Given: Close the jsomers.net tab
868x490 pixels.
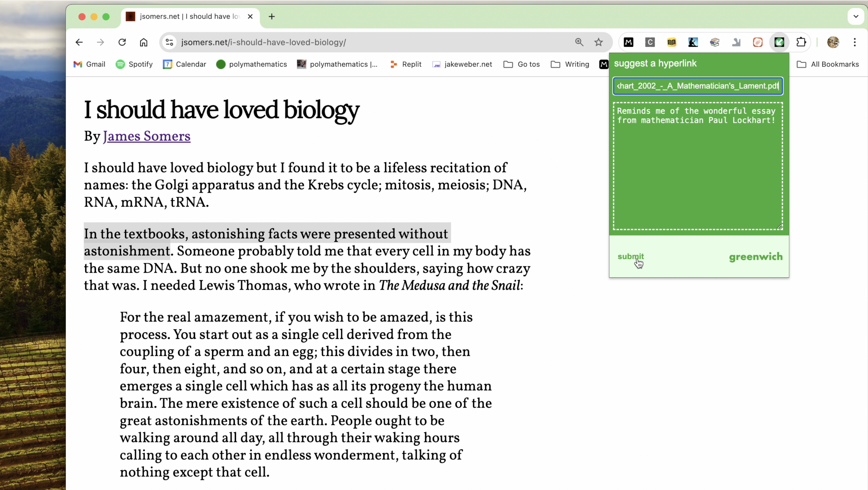Looking at the screenshot, I should (x=250, y=16).
